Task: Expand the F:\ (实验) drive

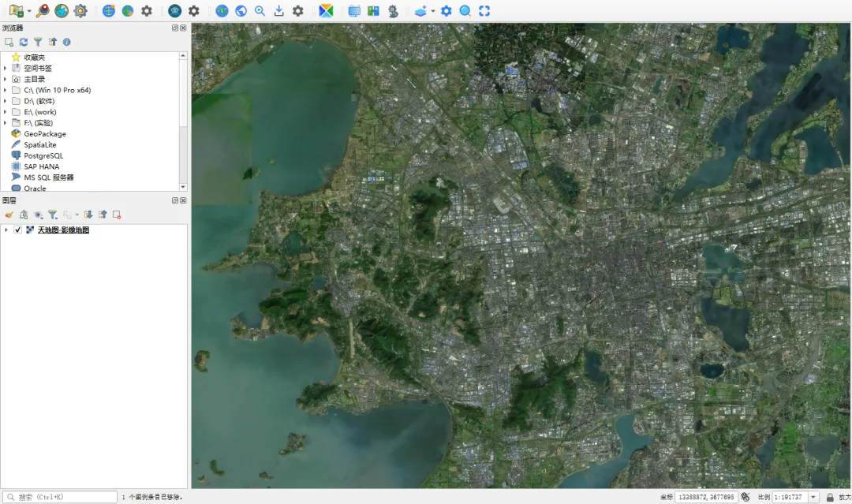Action: pos(6,122)
